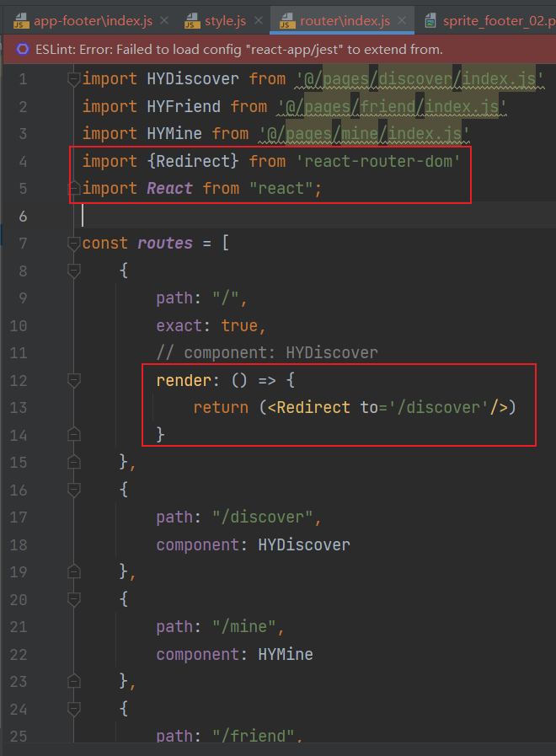
Task: Click the render keyword on line 12
Action: (x=184, y=380)
